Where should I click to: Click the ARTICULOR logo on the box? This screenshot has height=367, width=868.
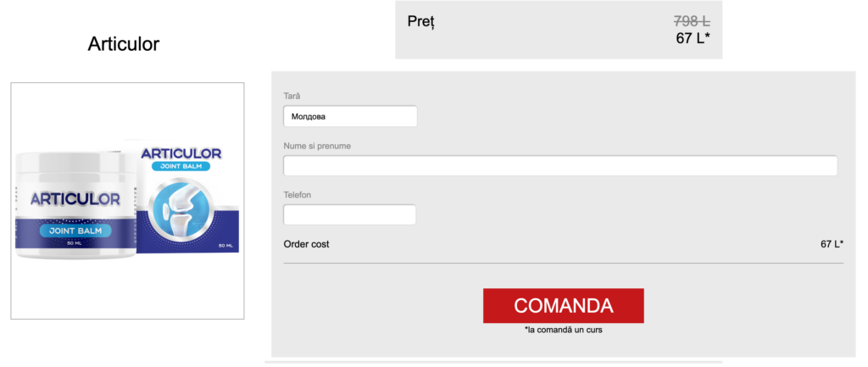click(x=181, y=153)
